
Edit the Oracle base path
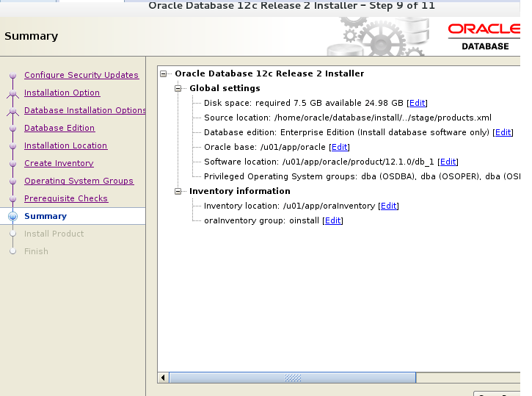[339, 147]
